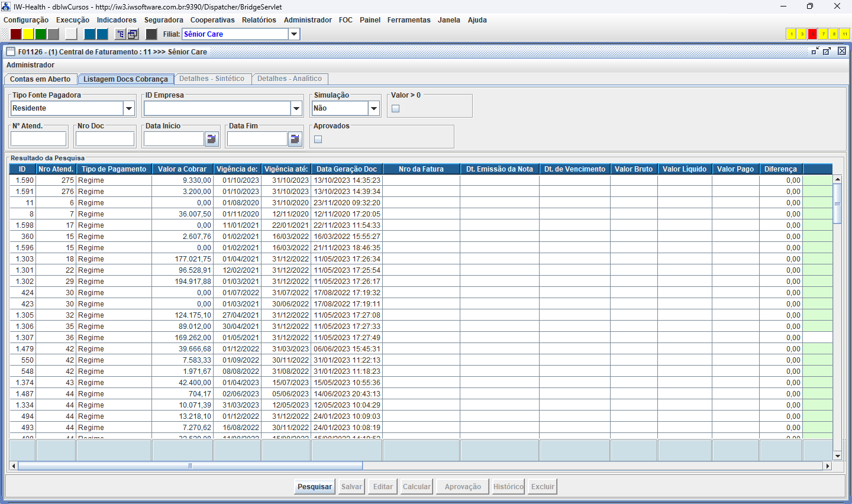Toggle the Valor > 0 checkbox
The width and height of the screenshot is (852, 504).
(396, 108)
